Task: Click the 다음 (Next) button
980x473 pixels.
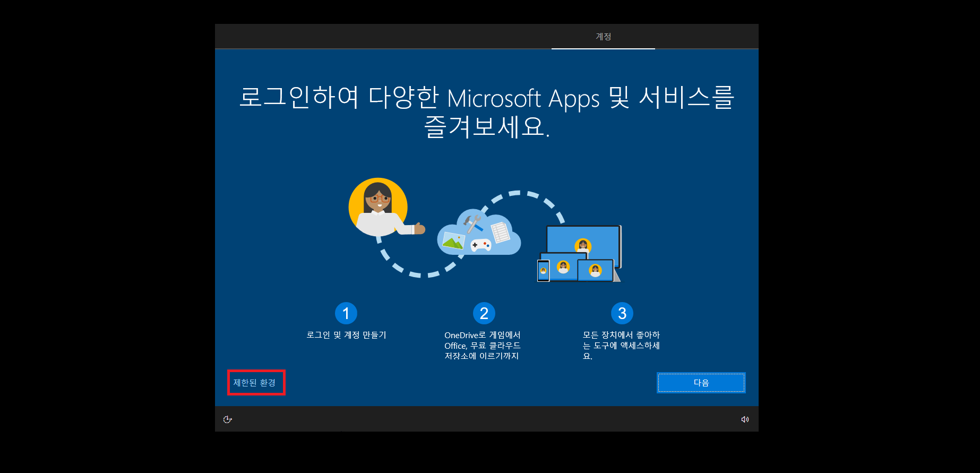Action: [x=701, y=383]
